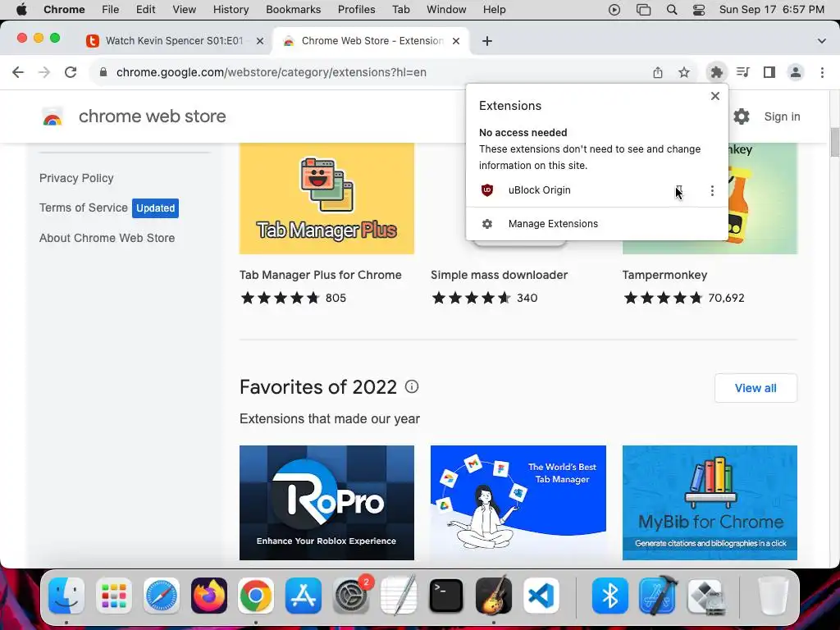This screenshot has width=840, height=630.
Task: Open the tab search dropdown
Action: [821, 41]
